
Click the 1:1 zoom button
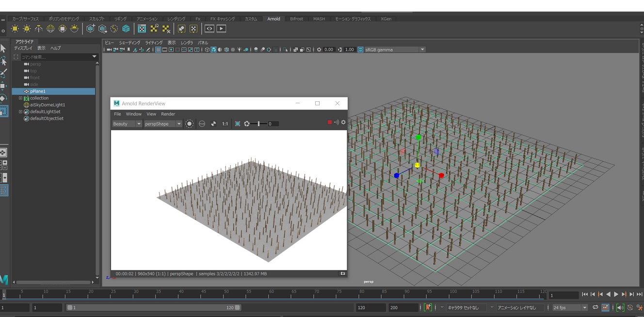pyautogui.click(x=225, y=124)
